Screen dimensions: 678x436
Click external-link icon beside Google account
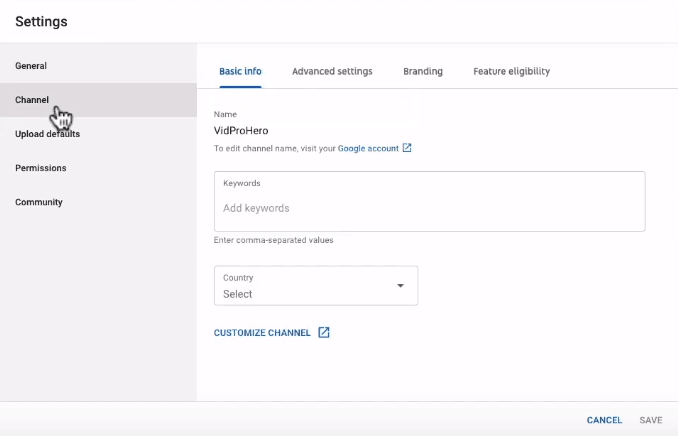(x=407, y=148)
